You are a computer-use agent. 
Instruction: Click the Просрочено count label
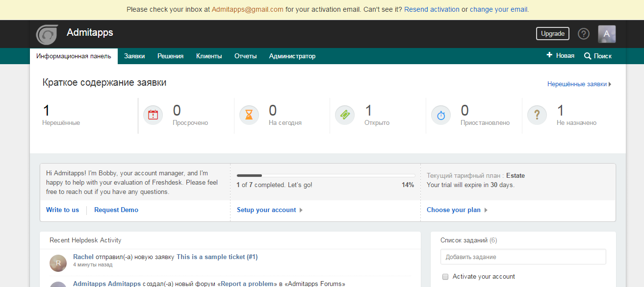190,123
